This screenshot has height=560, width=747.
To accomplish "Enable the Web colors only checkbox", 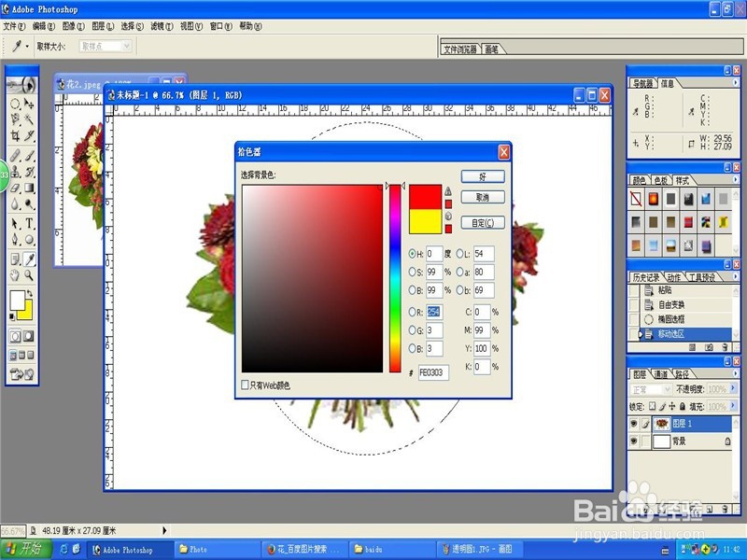I will coord(245,385).
